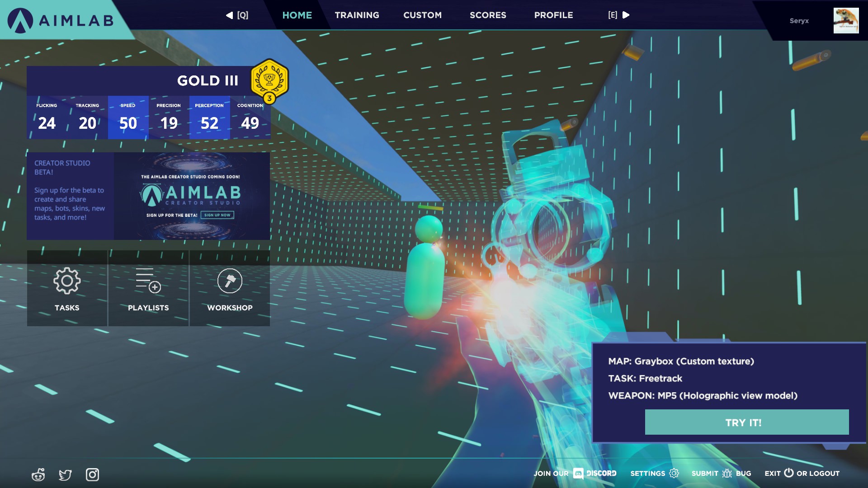Open Playlists via the list-plus icon
This screenshot has height=488, width=868.
pos(148,281)
